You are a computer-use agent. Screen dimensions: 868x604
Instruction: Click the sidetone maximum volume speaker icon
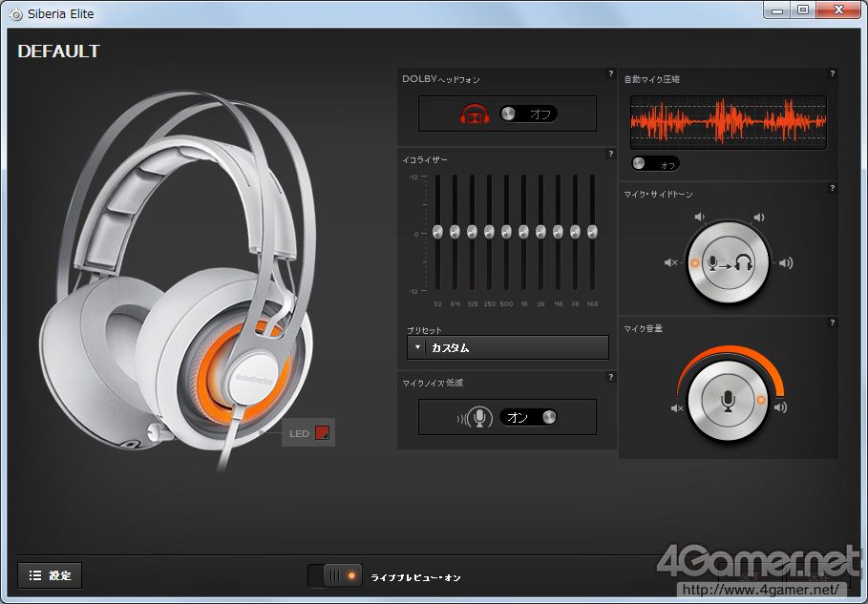click(x=786, y=262)
